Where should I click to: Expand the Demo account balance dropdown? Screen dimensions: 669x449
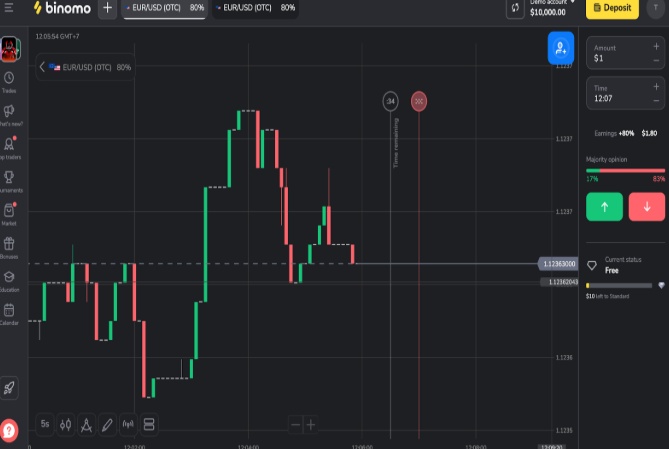(x=547, y=8)
